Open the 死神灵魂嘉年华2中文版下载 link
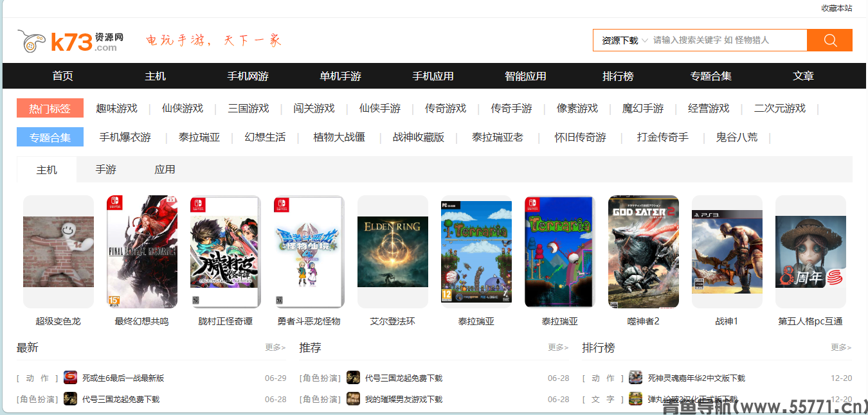The image size is (868, 415). click(x=696, y=378)
